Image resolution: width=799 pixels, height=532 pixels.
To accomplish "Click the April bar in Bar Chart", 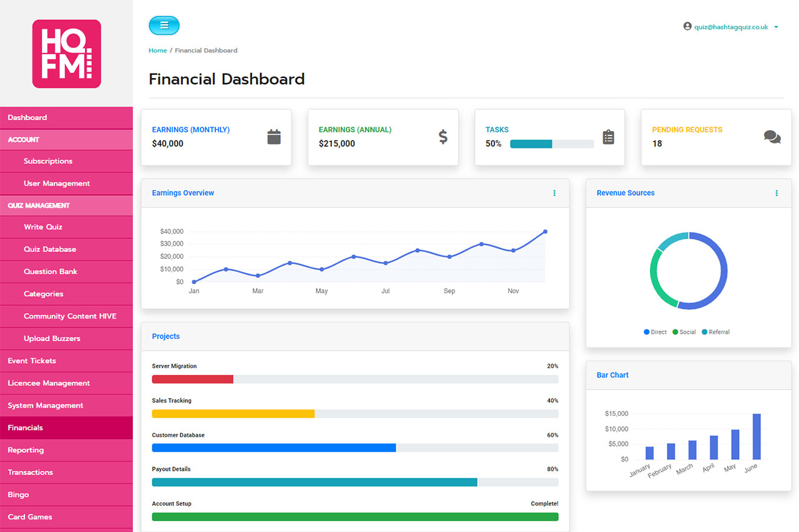I will point(714,448).
